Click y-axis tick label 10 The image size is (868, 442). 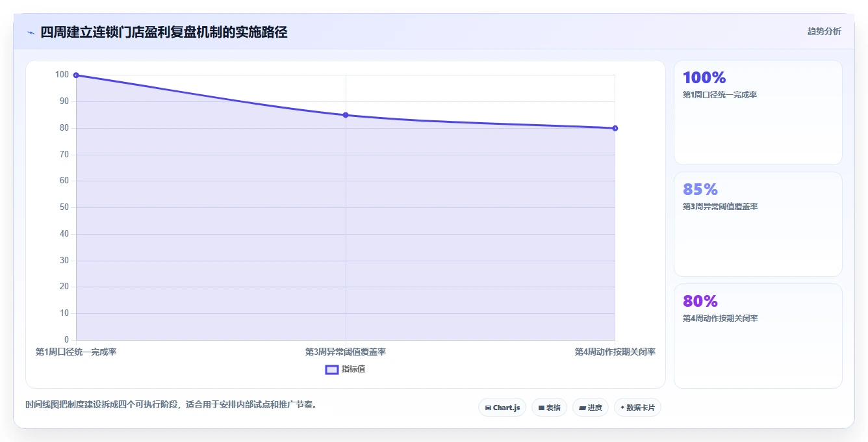64,313
